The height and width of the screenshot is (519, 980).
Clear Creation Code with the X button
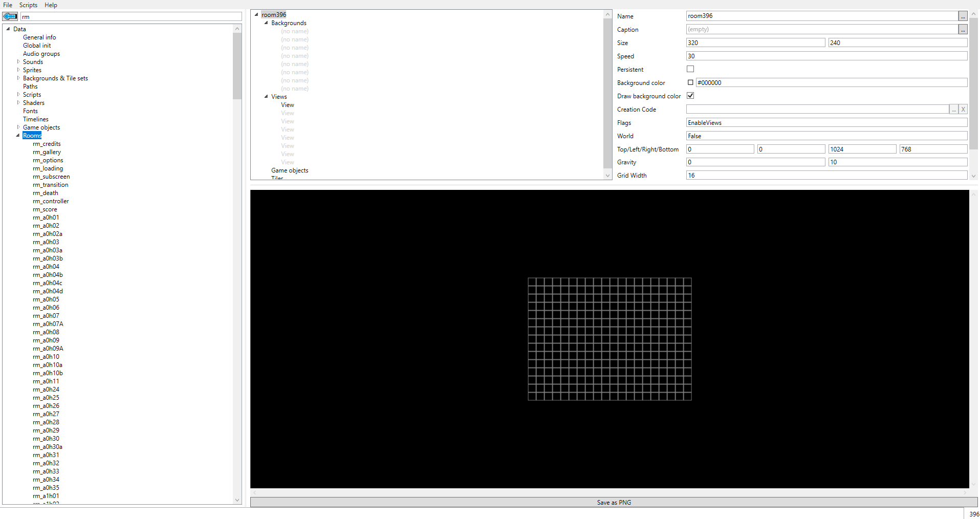click(x=963, y=110)
